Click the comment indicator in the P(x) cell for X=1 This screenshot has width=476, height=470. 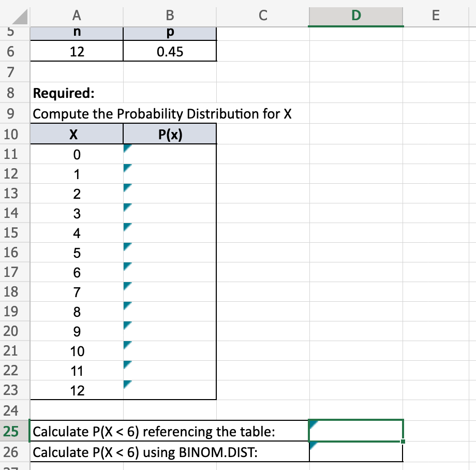click(x=126, y=168)
